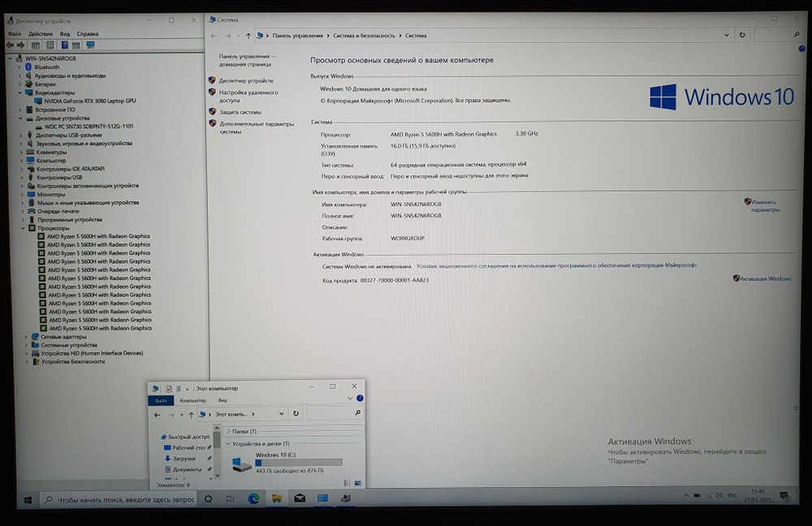Click the Help icon in Device Manager toolbar
The image size is (812, 526).
click(x=65, y=45)
